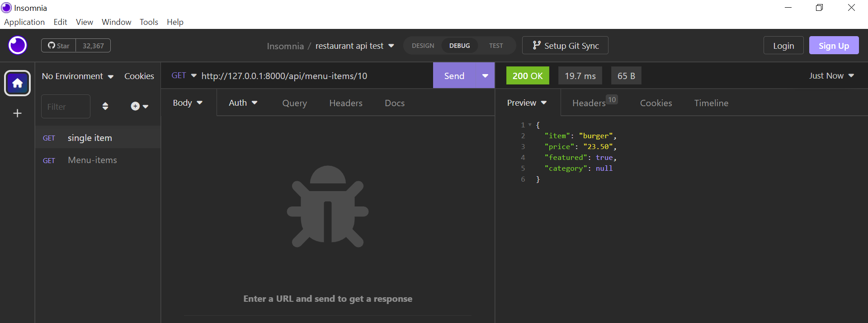Open the Application menu

24,22
